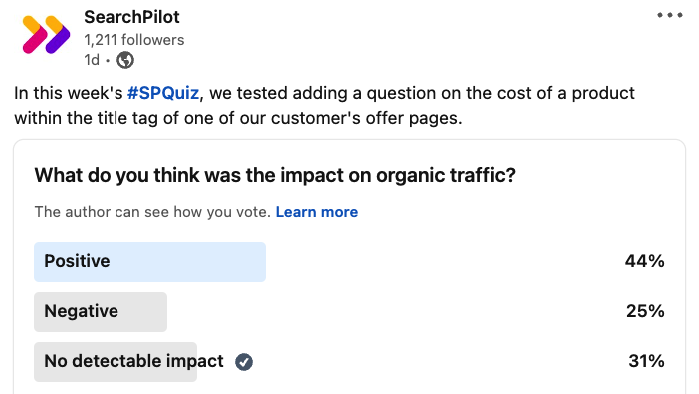Click the checkmark icon beside No detectable impact

tap(244, 361)
